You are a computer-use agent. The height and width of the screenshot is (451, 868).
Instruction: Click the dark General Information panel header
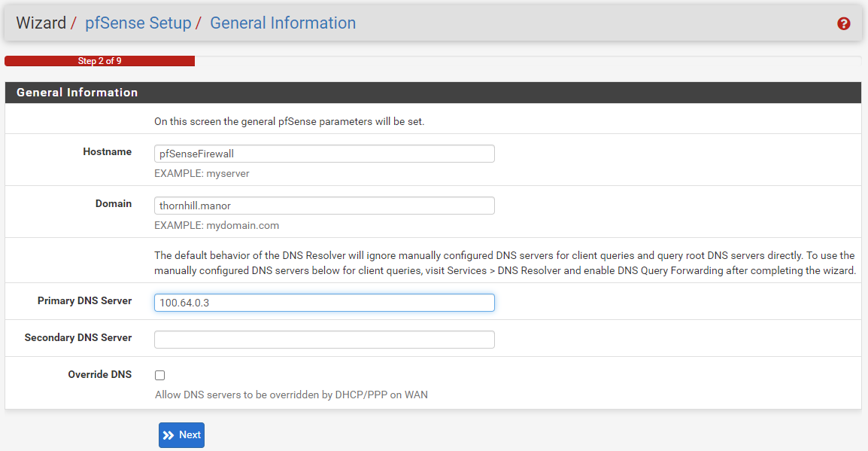[x=433, y=93]
